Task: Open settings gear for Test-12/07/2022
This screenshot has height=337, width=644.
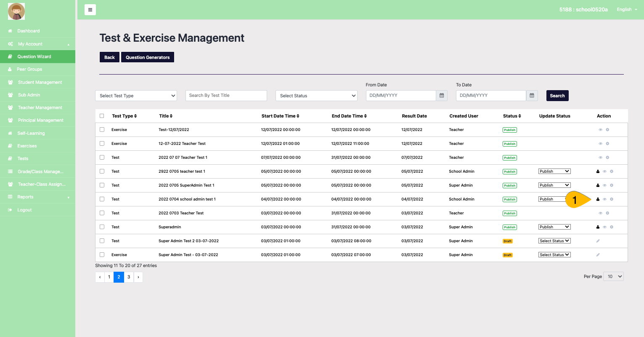Action: pos(607,130)
